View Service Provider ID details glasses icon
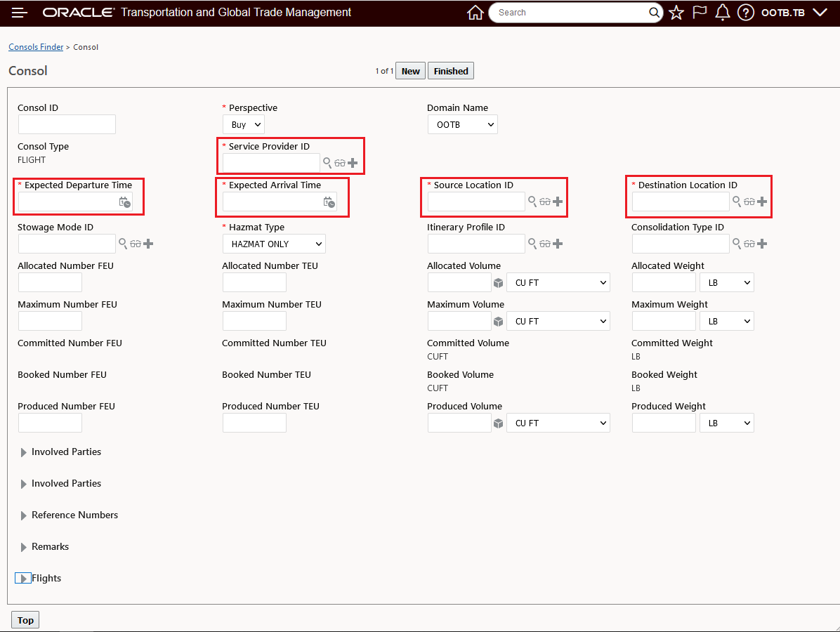 click(x=340, y=163)
